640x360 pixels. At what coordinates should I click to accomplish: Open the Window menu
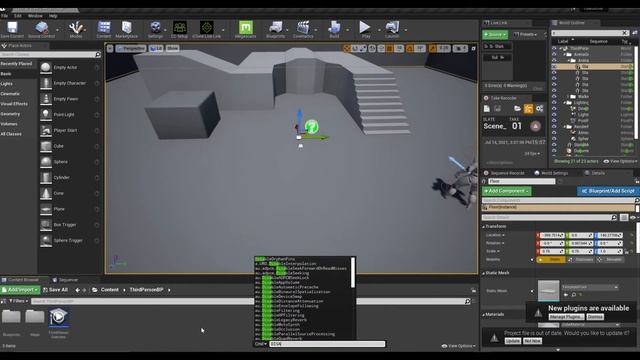[x=35, y=16]
